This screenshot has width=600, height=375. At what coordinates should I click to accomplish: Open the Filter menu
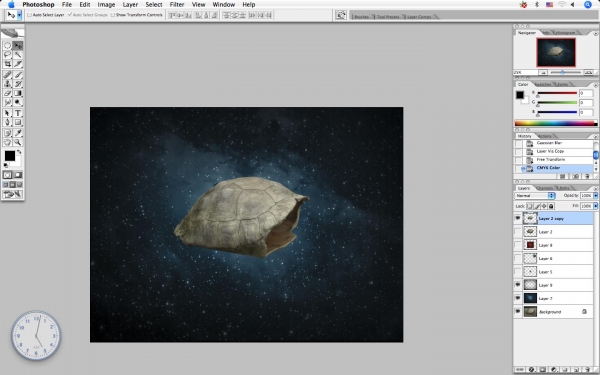(x=177, y=5)
